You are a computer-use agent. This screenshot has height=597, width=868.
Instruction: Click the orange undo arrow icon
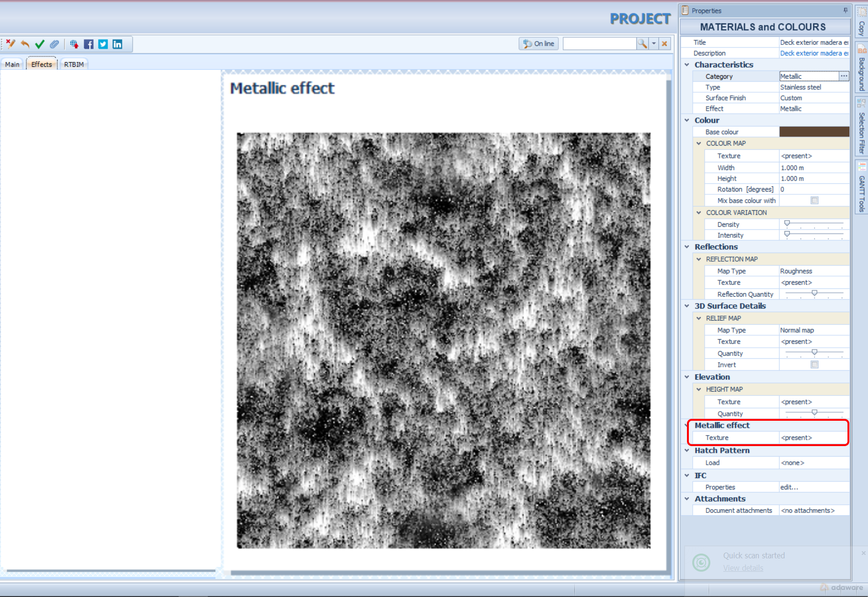pyautogui.click(x=25, y=44)
